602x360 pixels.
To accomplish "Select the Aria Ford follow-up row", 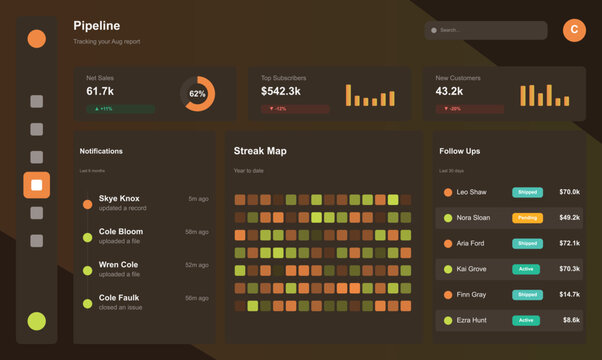I will [509, 243].
